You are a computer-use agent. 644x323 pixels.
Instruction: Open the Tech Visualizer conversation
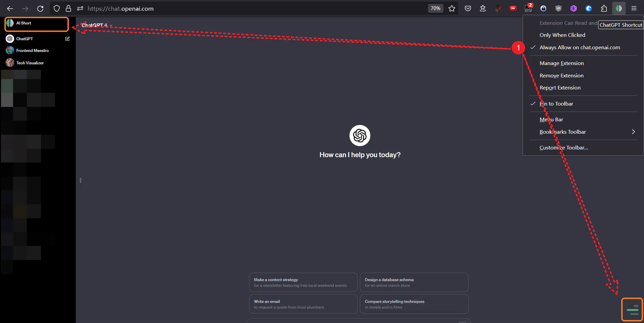click(x=30, y=63)
